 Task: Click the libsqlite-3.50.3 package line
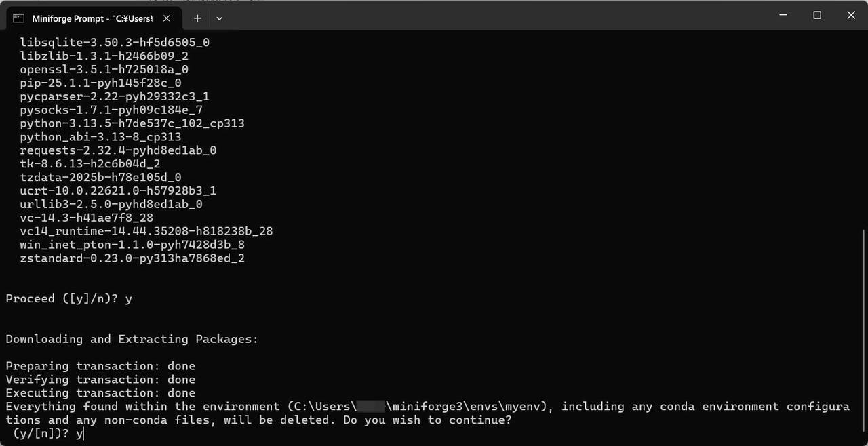click(115, 42)
